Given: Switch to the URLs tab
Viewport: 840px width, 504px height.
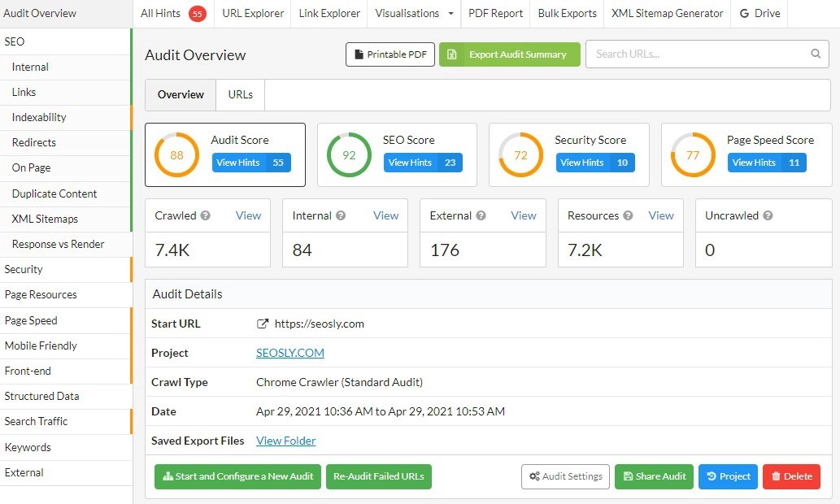Looking at the screenshot, I should (240, 95).
